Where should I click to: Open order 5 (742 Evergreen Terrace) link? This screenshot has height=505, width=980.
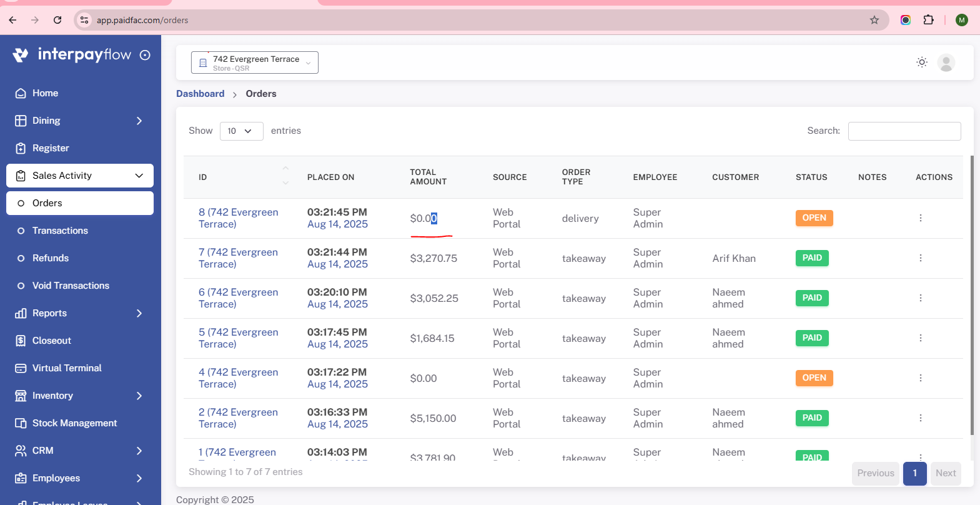tap(239, 338)
